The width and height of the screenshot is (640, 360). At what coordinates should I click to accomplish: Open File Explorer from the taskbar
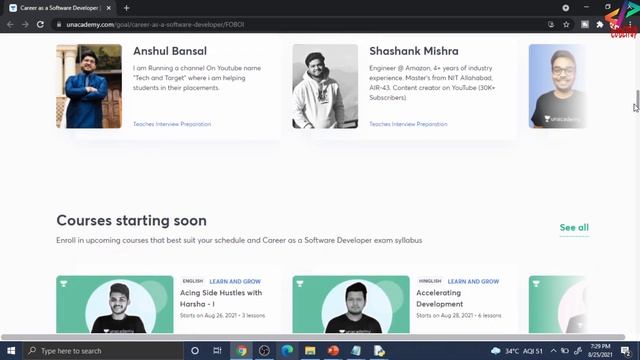(x=310, y=351)
